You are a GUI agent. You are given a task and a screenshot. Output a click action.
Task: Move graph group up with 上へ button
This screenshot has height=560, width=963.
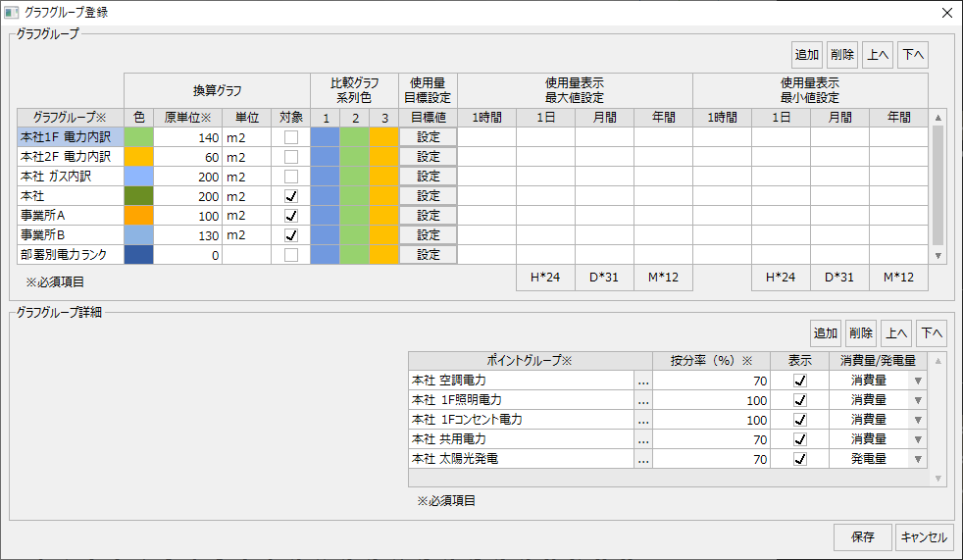[878, 55]
